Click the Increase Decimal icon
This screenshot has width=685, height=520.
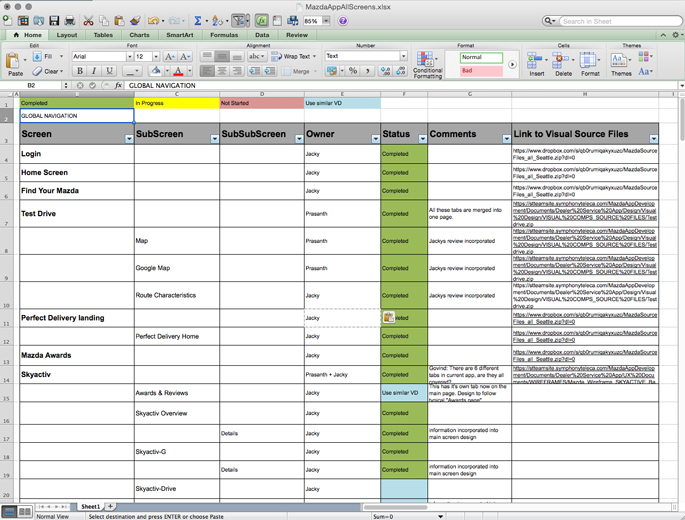385,71
